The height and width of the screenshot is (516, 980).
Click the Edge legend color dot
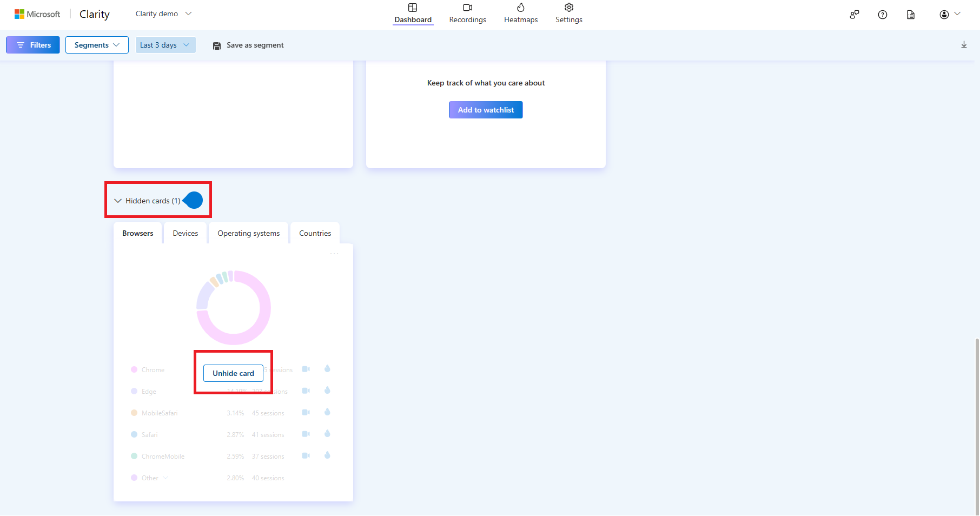(x=134, y=391)
